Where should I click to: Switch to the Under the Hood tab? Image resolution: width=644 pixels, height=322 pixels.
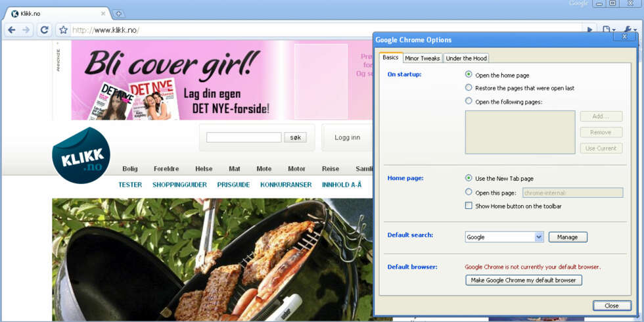(466, 58)
